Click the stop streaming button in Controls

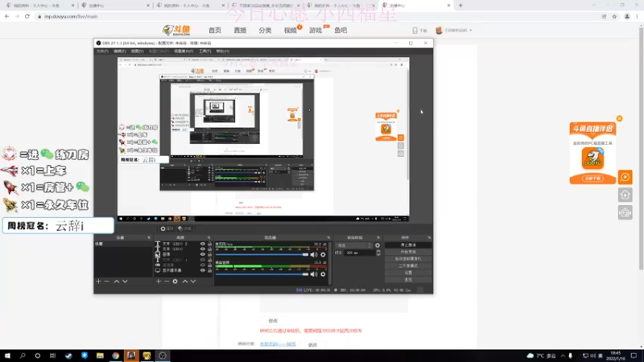(x=408, y=245)
